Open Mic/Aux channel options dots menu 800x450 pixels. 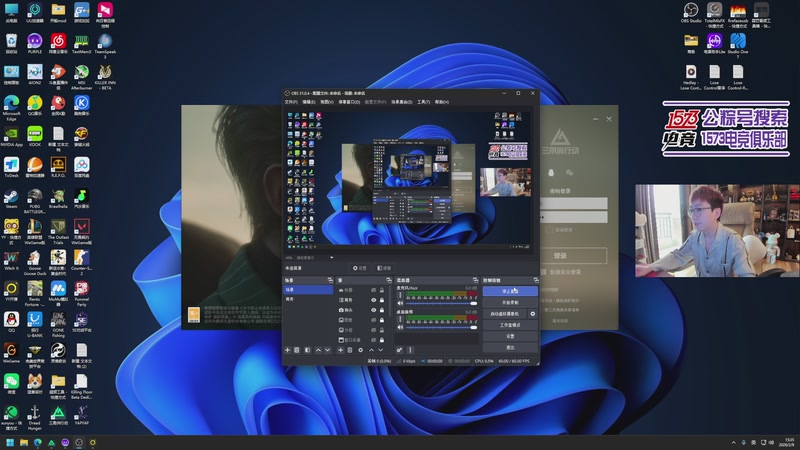[400, 295]
